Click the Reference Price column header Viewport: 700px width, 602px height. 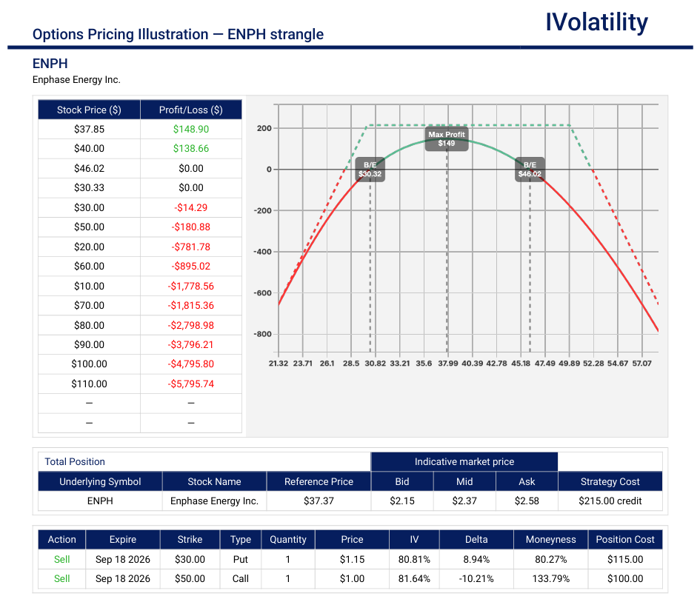click(319, 481)
